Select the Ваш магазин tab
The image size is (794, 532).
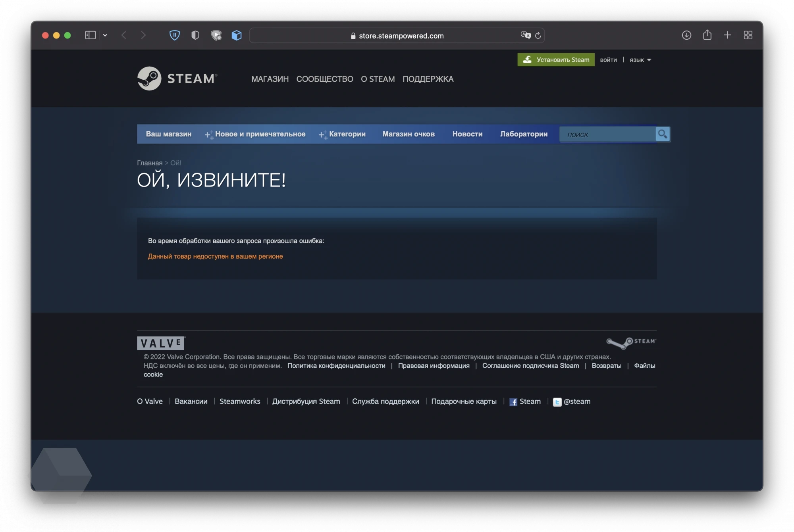169,134
